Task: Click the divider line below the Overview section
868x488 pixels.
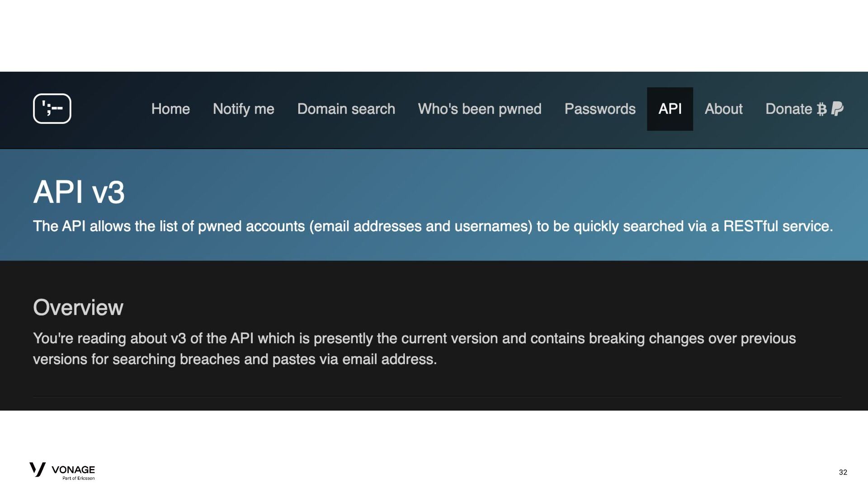Action: pos(437,396)
